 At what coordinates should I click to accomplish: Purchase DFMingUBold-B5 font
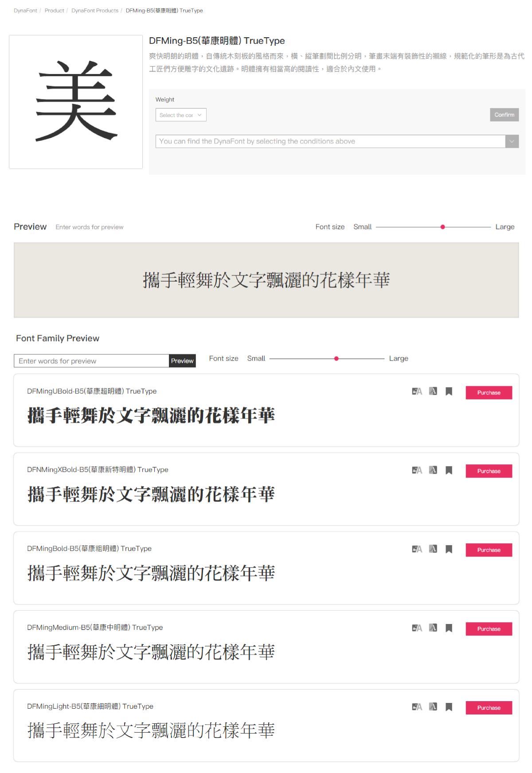pos(489,392)
